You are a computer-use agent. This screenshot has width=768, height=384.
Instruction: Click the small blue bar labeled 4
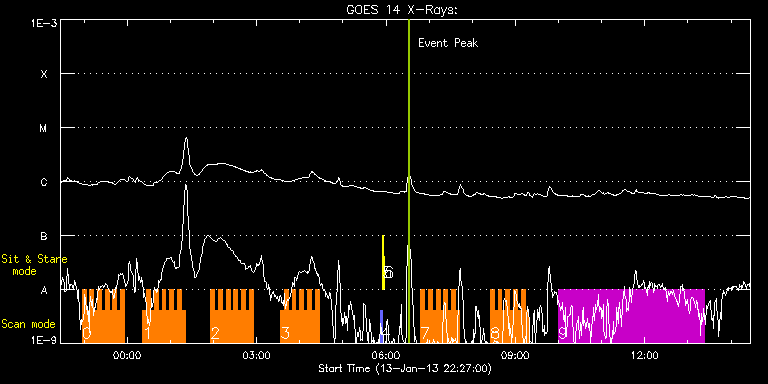click(x=382, y=326)
